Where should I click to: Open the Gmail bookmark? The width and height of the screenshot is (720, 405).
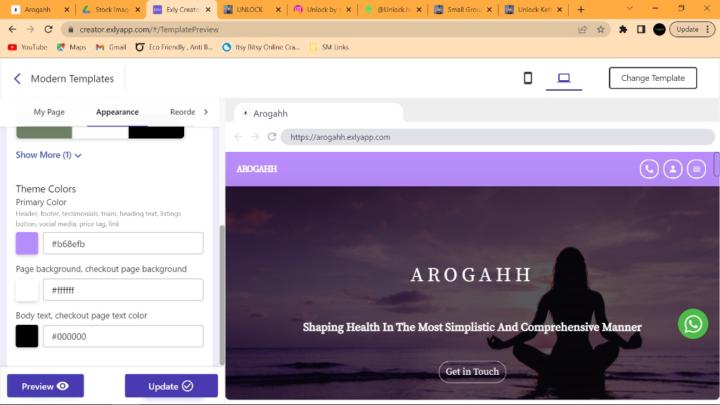tap(111, 47)
